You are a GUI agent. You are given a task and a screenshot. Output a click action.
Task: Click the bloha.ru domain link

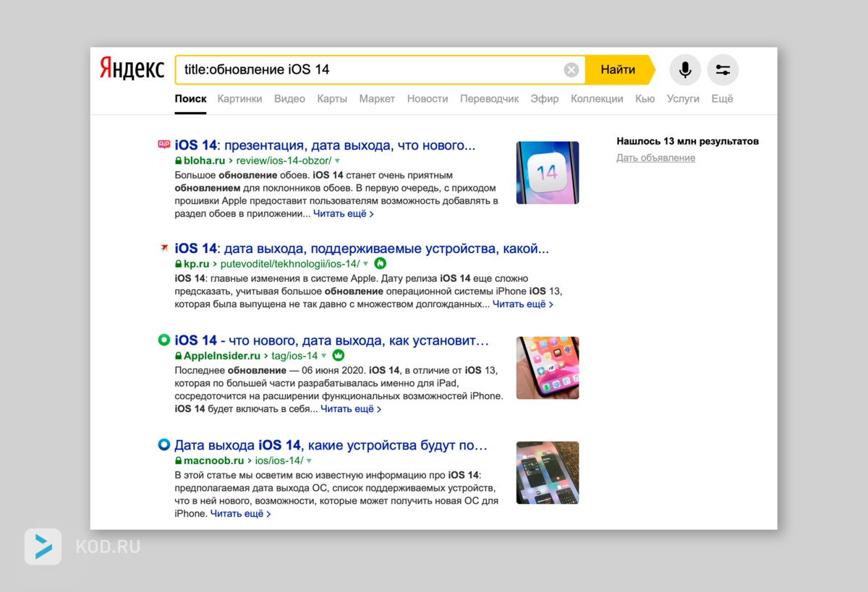(x=204, y=160)
